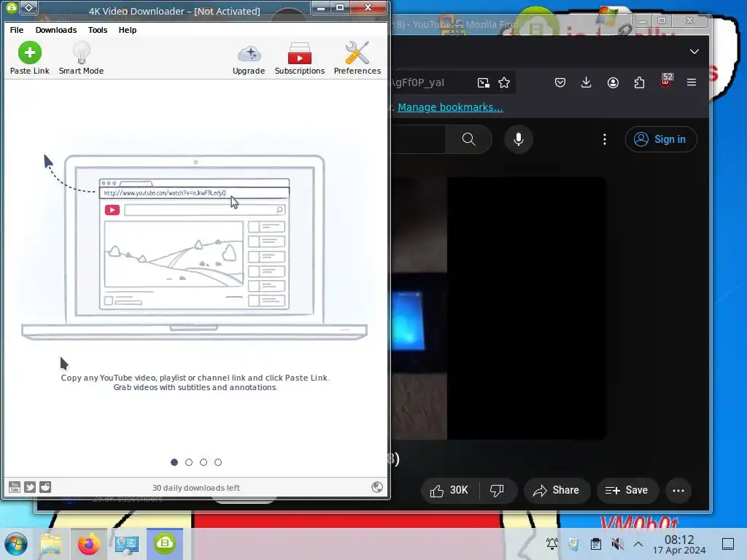Click the tutorial laptop illustration

point(194,246)
